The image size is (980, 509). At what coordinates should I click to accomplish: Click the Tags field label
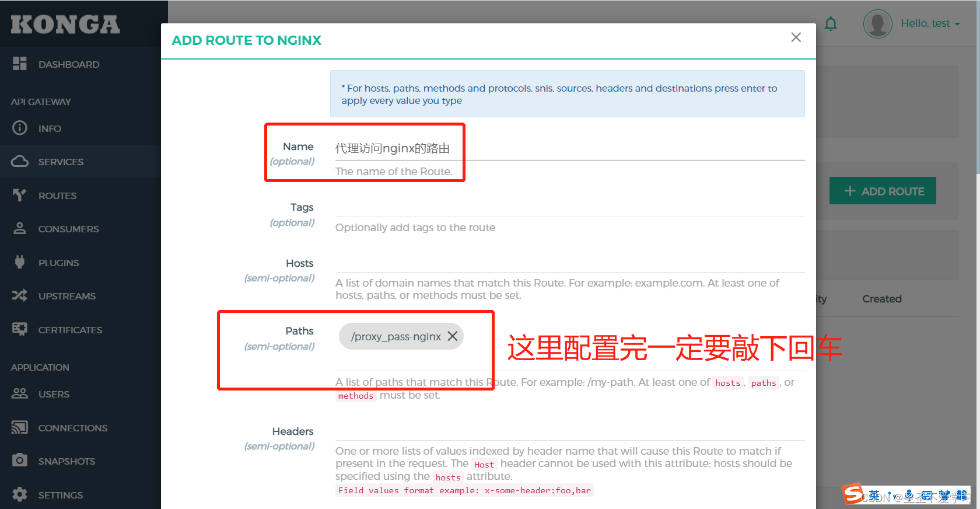click(302, 207)
